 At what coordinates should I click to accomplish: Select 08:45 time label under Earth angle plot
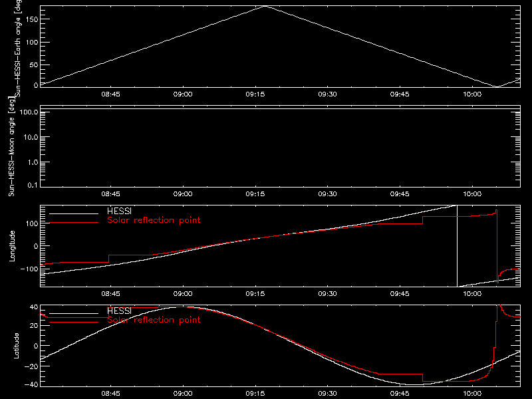pyautogui.click(x=110, y=94)
